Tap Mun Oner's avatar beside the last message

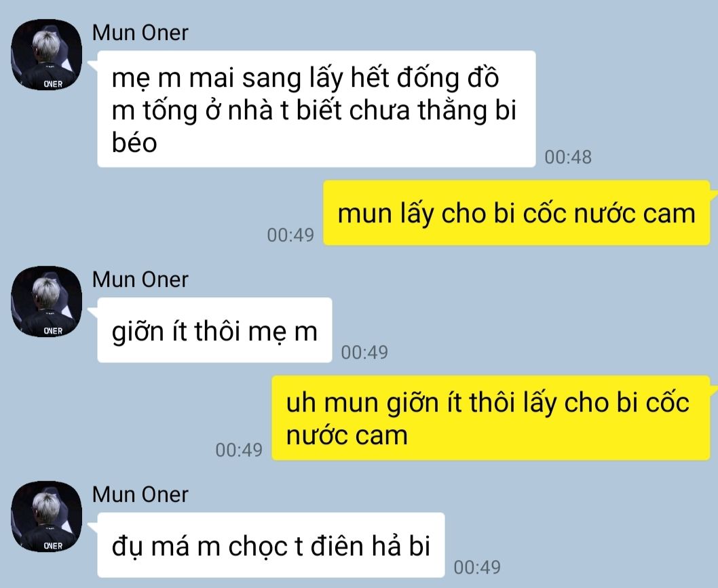[46, 516]
